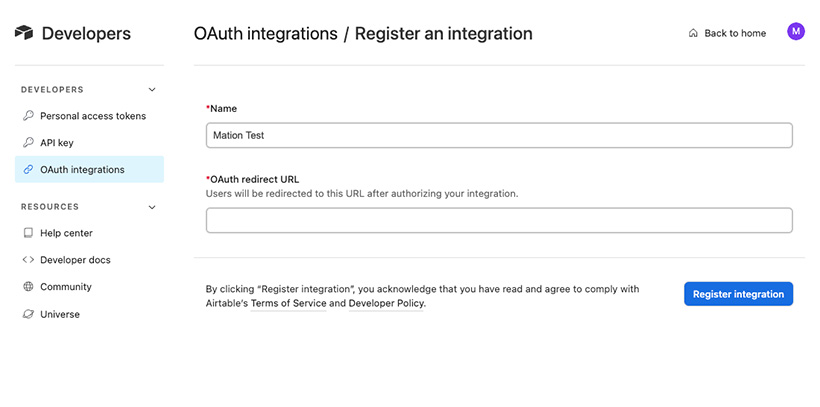Click the planet icon beside Universe
The image size is (820, 407).
click(28, 314)
